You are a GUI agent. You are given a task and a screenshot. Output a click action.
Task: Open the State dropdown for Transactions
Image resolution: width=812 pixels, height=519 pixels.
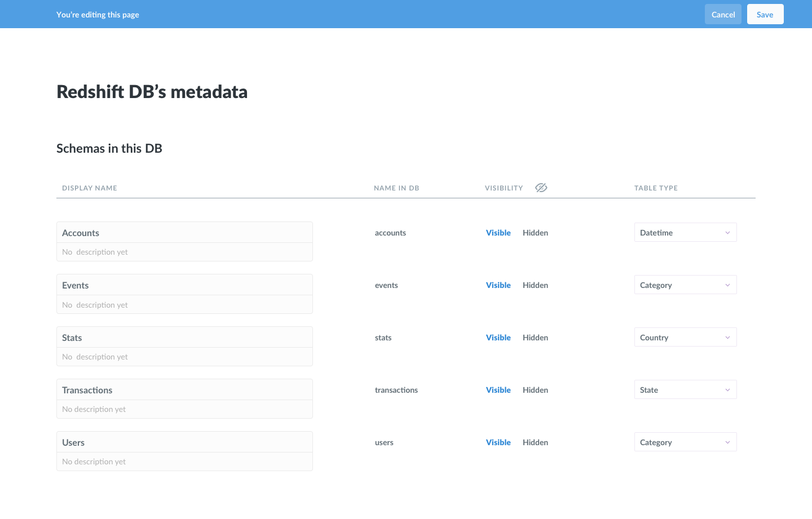click(x=685, y=389)
